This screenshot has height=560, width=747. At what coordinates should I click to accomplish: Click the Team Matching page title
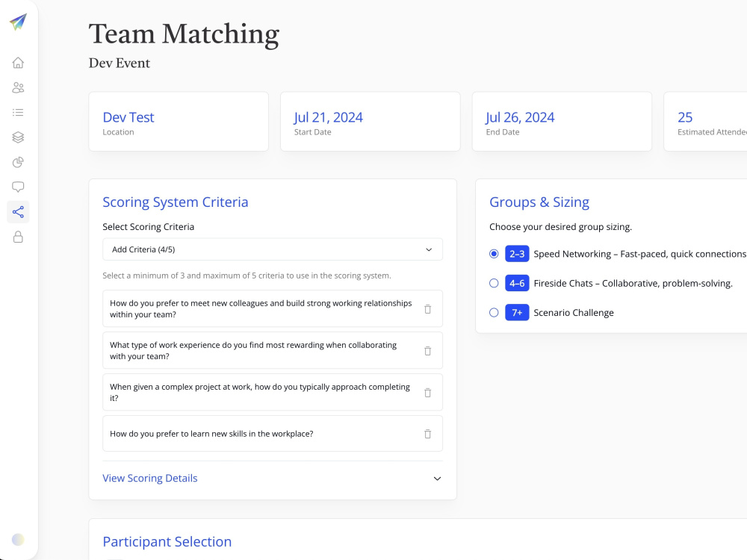(x=184, y=34)
